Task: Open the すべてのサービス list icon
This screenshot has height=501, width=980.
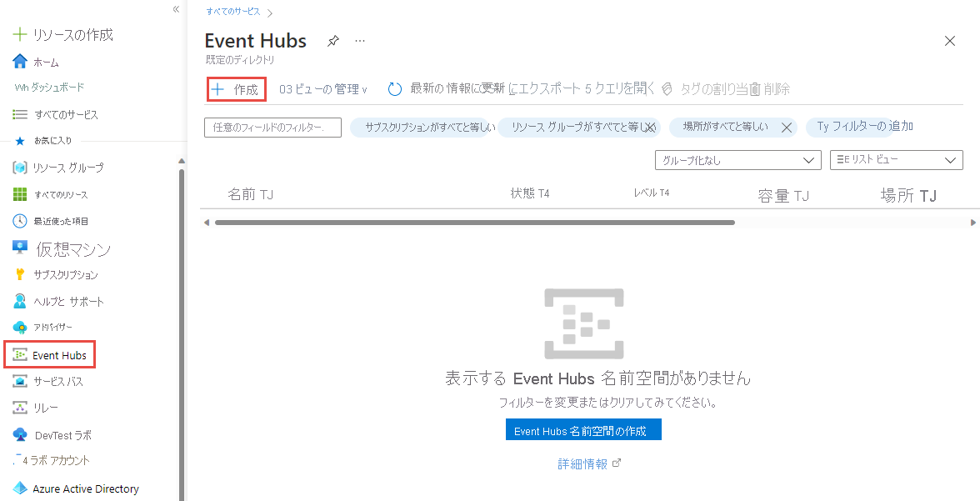Action: [20, 114]
